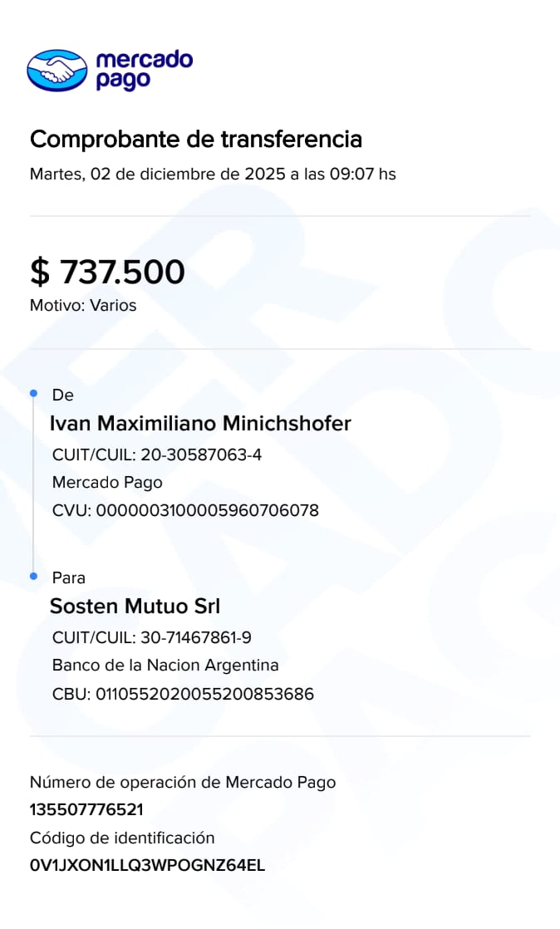This screenshot has height=929, width=560.
Task: Click the recipient CUIT/CUIL 30-71467861-9
Action: [x=152, y=637]
